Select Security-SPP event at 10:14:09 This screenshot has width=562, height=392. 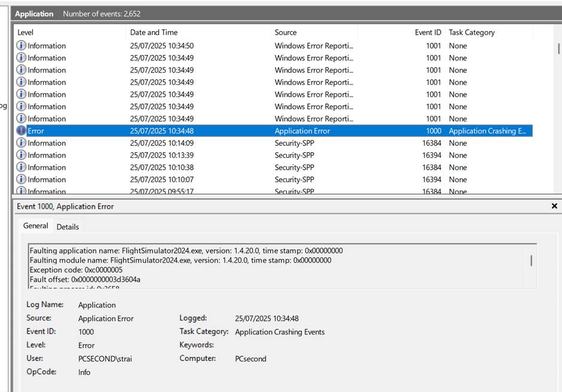click(274, 143)
